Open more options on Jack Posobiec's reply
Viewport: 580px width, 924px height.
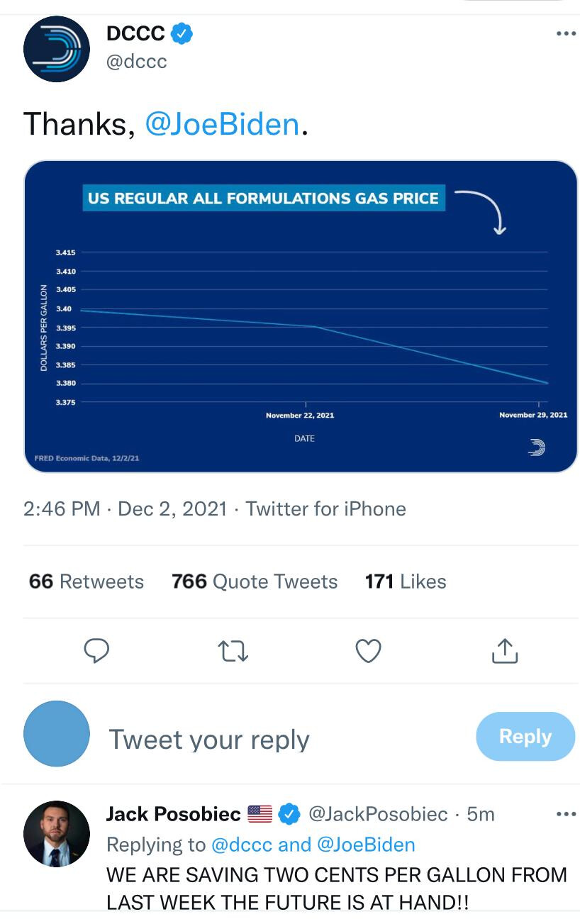565,814
